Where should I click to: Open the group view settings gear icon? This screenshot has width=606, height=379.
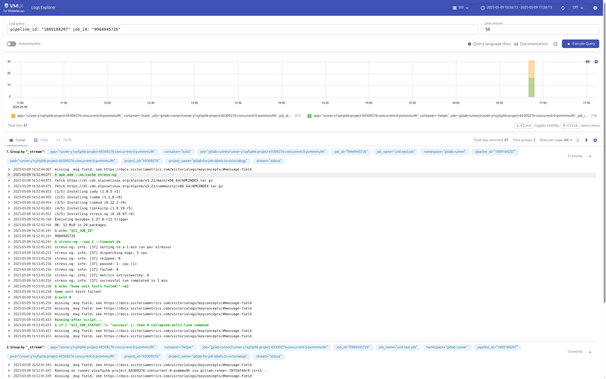(595, 140)
